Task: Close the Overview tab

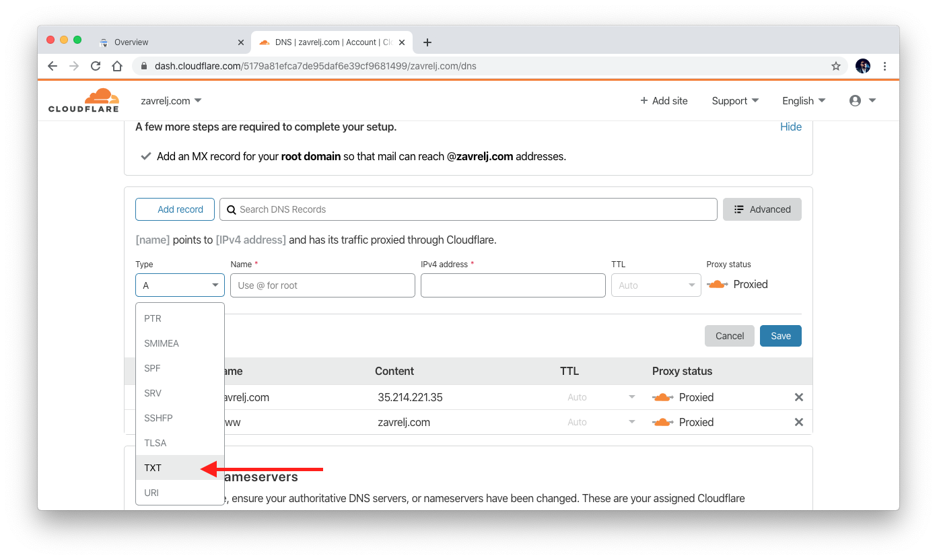Action: point(241,42)
